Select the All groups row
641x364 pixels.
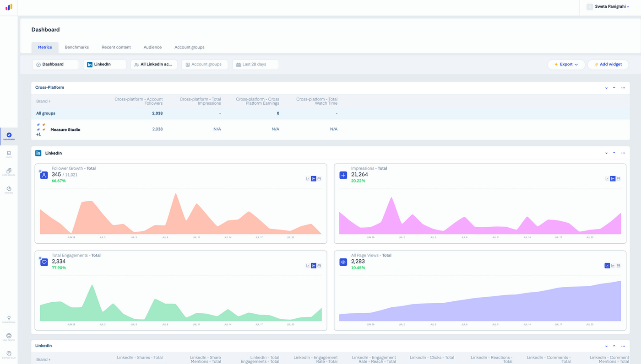331,113
